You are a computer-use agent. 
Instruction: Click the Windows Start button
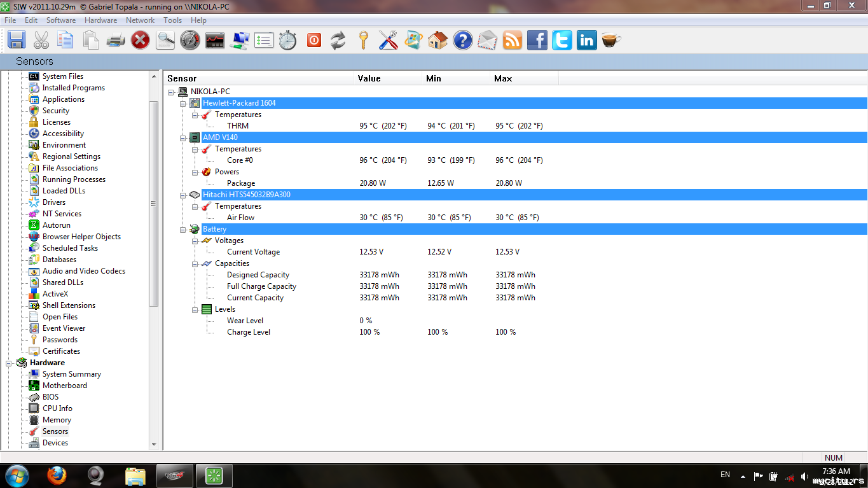tap(17, 476)
